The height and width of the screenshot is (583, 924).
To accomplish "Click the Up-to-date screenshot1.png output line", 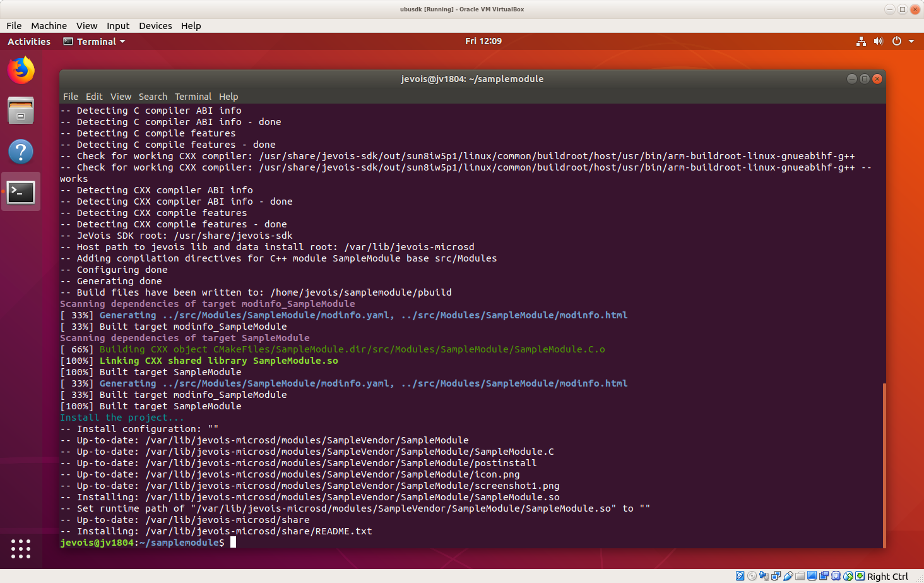I will 309,486.
